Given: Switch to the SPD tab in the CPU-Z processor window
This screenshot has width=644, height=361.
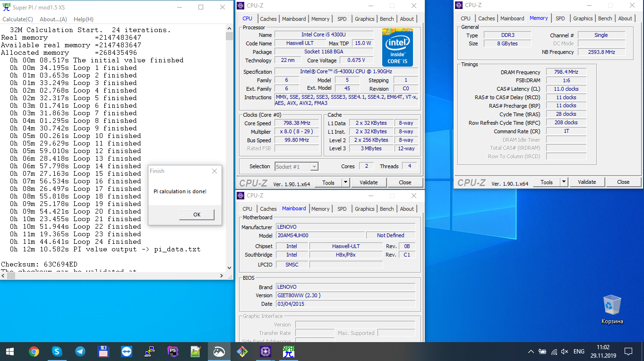Looking at the screenshot, I should (x=342, y=19).
